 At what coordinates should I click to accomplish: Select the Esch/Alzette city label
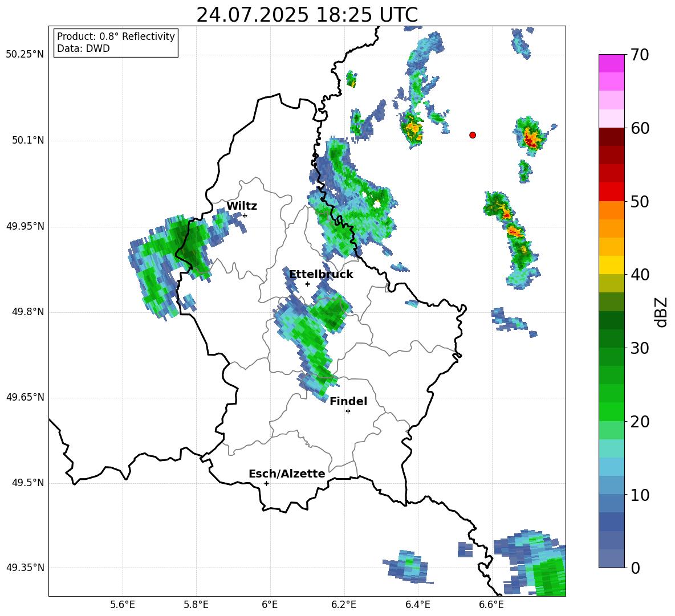coord(287,474)
